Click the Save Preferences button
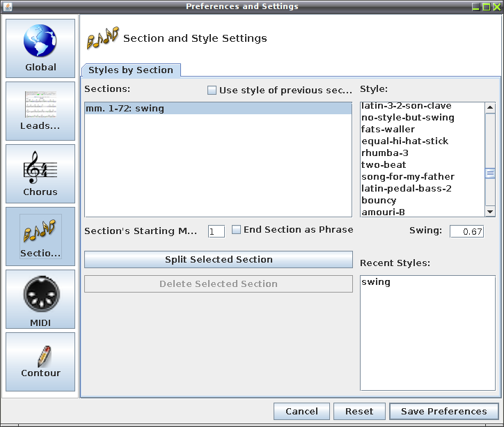 [x=444, y=411]
